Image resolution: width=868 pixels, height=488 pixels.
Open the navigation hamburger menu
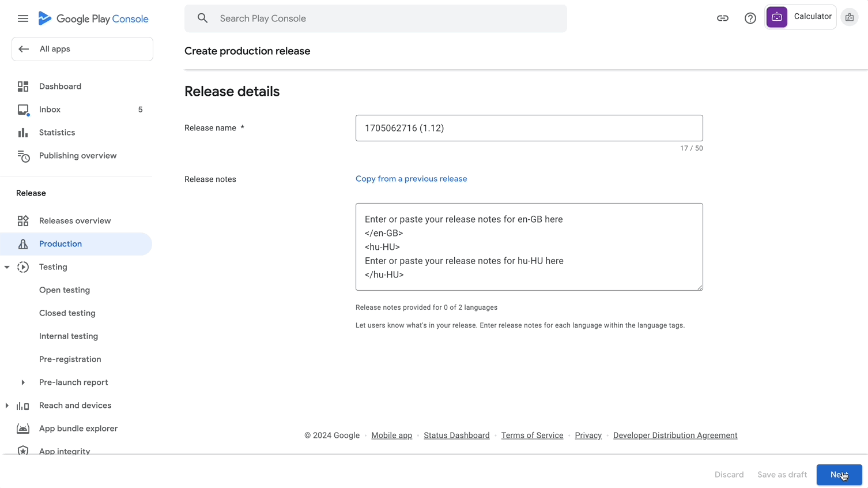coord(23,18)
